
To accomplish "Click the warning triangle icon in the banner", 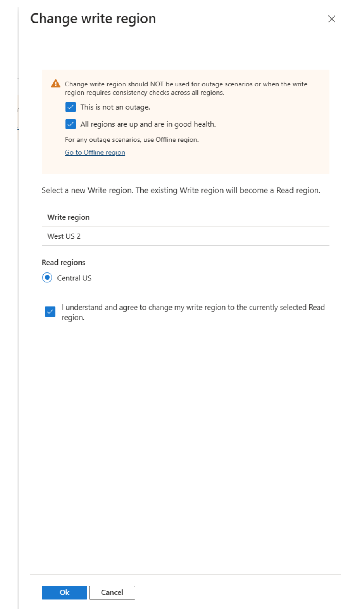I will click(x=55, y=84).
